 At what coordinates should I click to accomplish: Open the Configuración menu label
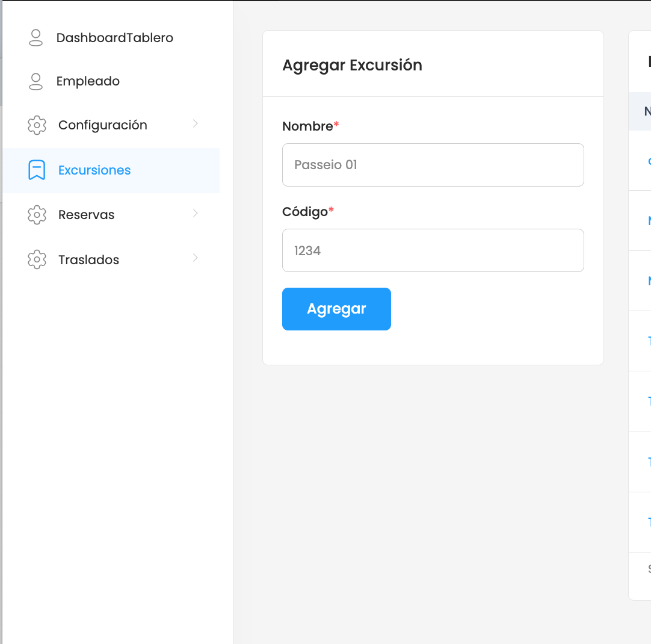(x=103, y=125)
